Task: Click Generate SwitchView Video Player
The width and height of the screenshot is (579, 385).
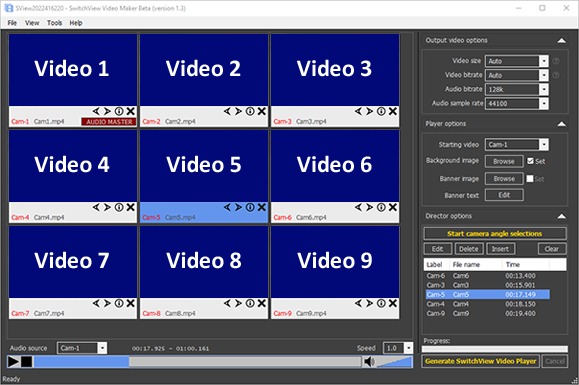Action: (480, 361)
